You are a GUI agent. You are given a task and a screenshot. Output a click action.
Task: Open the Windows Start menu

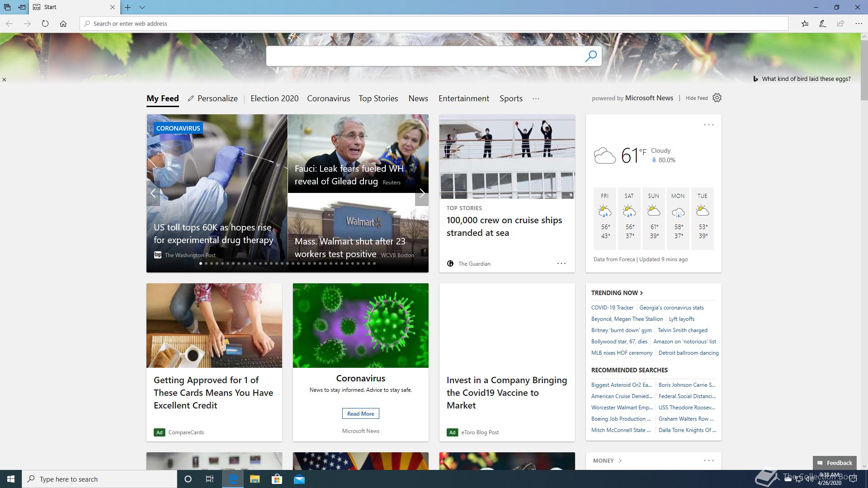[11, 479]
